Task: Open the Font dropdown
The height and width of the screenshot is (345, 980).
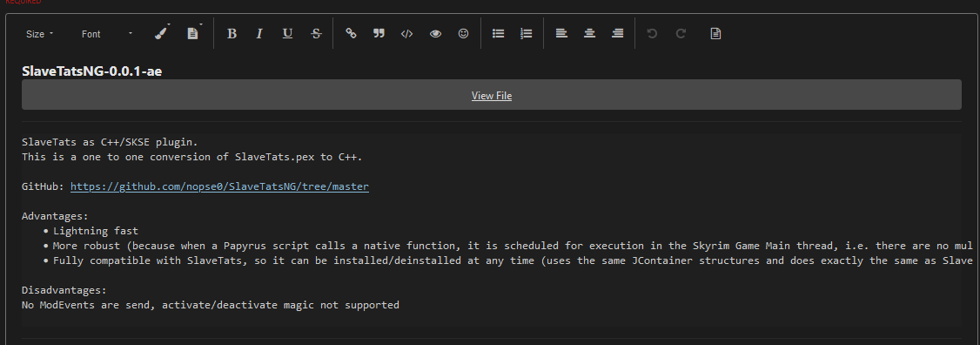Action: (107, 35)
